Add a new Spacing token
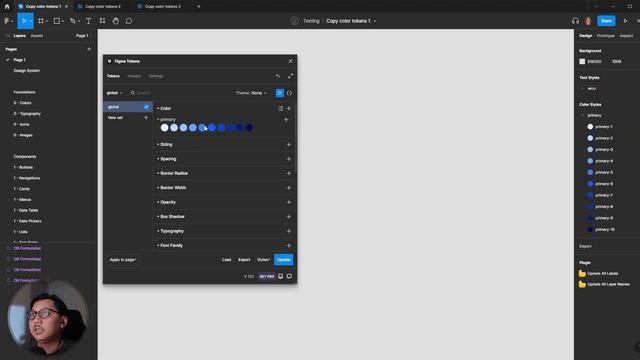The image size is (640, 360). pos(289,159)
